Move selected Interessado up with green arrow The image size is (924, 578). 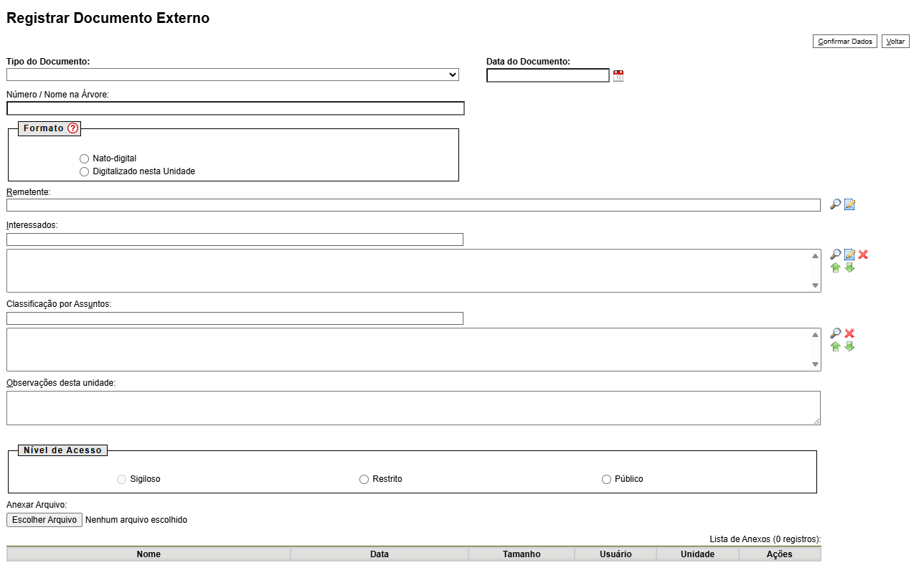835,267
